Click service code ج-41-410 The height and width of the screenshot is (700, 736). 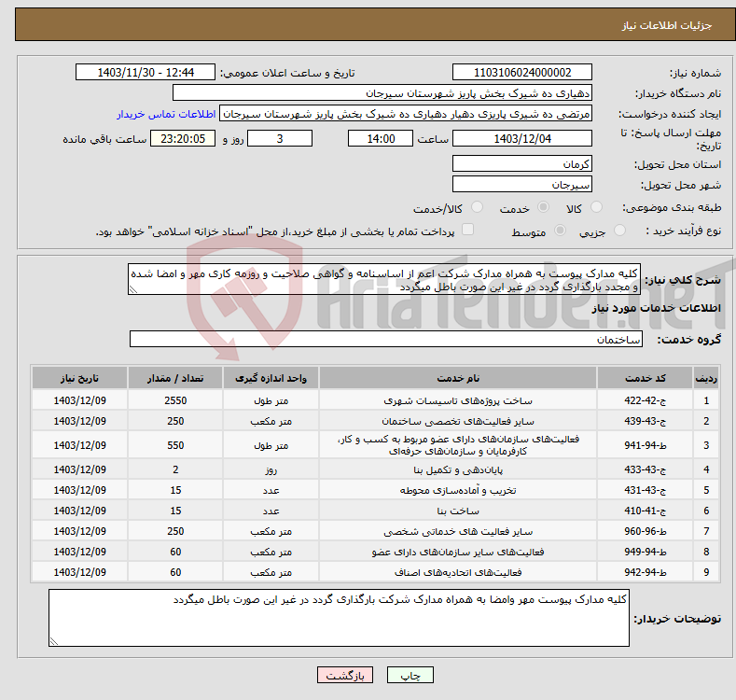(646, 511)
